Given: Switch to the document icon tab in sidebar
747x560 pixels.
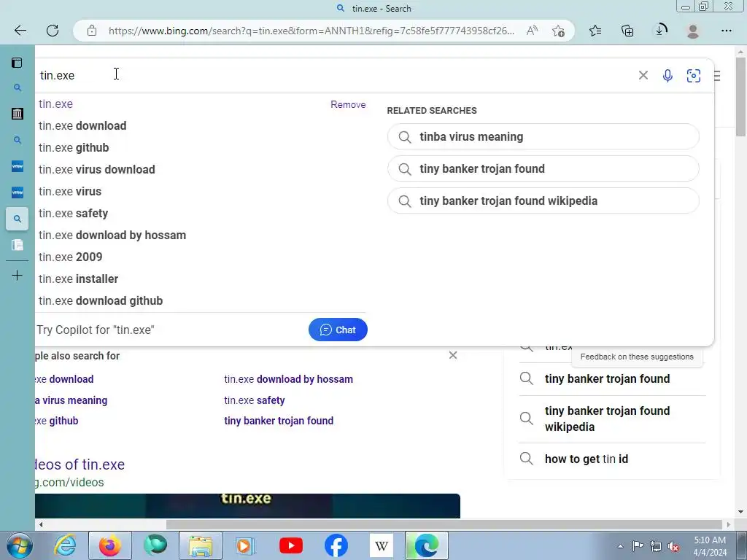Looking at the screenshot, I should tap(18, 245).
